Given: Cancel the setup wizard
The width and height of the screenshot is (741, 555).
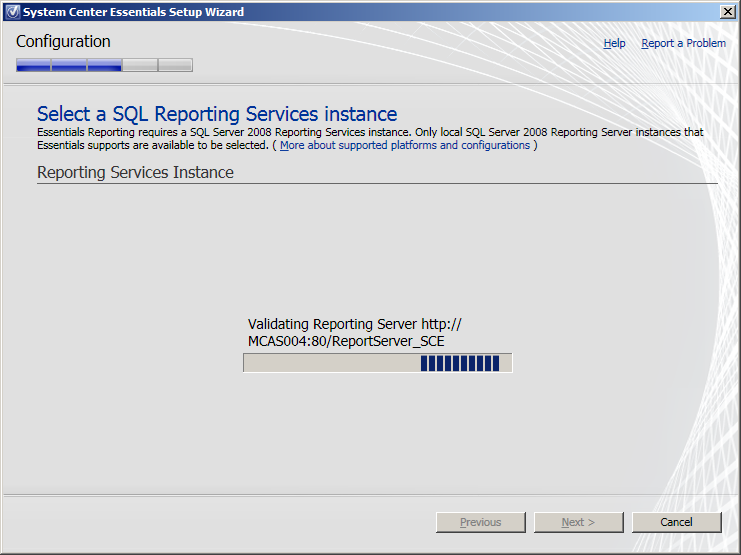Looking at the screenshot, I should click(676, 522).
